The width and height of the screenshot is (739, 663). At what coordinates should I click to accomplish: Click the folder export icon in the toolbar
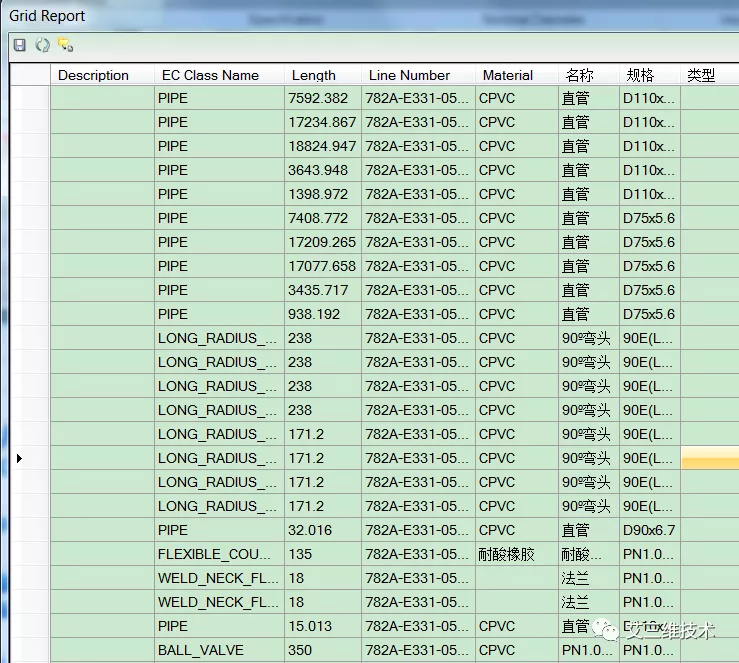pos(65,45)
